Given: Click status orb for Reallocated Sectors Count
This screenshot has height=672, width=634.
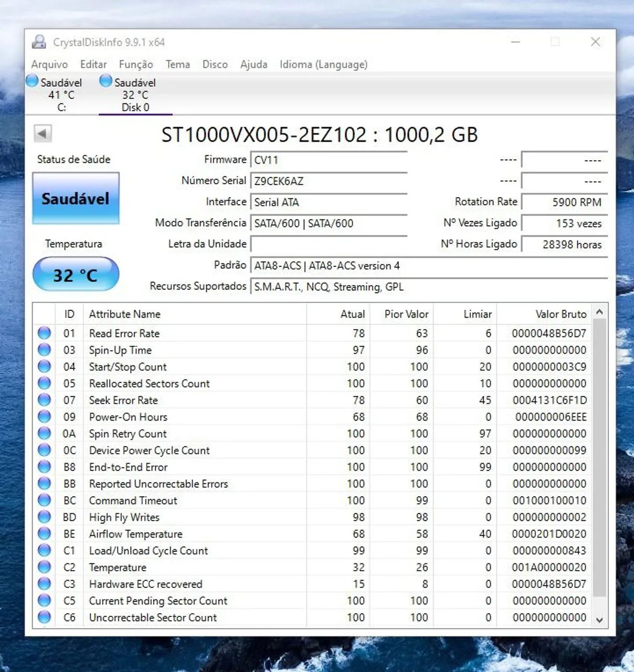Looking at the screenshot, I should pos(44,383).
